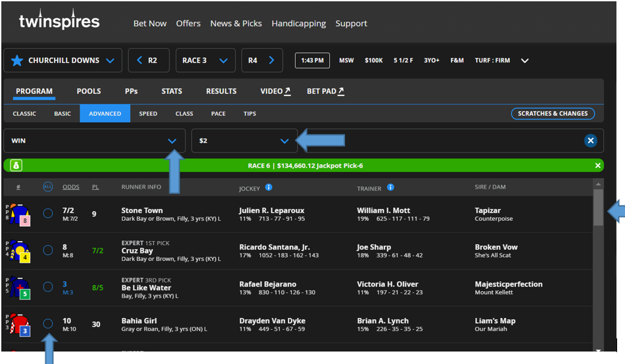625x364 pixels.
Task: Switch to the POOLS tab
Action: pyautogui.click(x=89, y=91)
